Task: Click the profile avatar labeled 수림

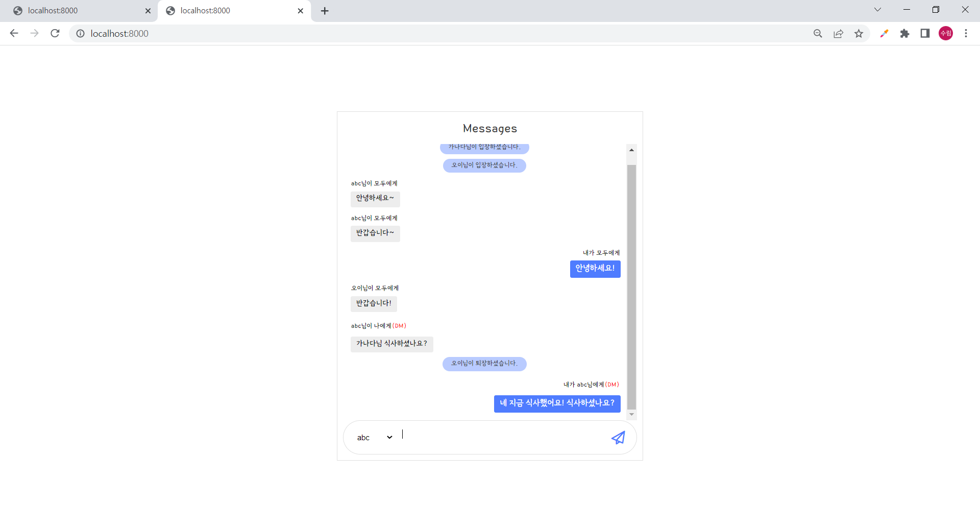Action: tap(946, 33)
